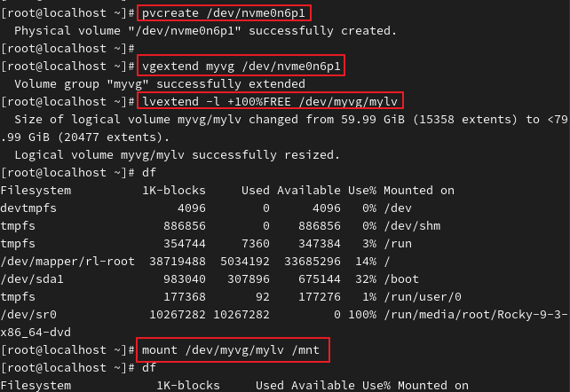570x392 pixels.
Task: Click the 675144 available value for /boot
Action: [320, 279]
